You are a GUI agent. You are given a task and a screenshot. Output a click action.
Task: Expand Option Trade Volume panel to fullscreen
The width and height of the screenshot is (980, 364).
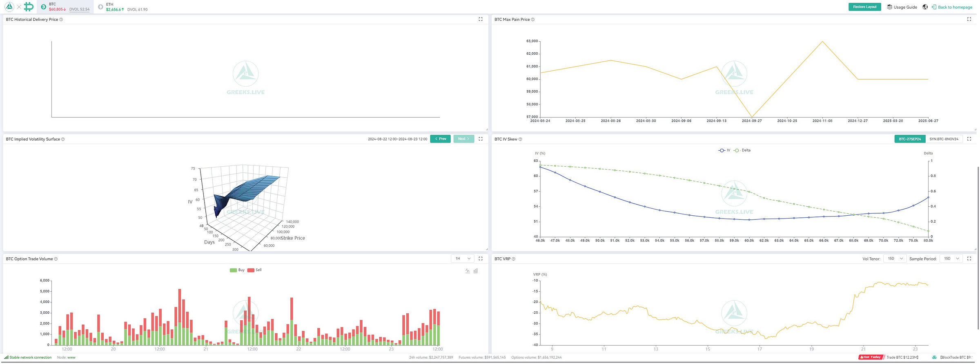coord(481,259)
